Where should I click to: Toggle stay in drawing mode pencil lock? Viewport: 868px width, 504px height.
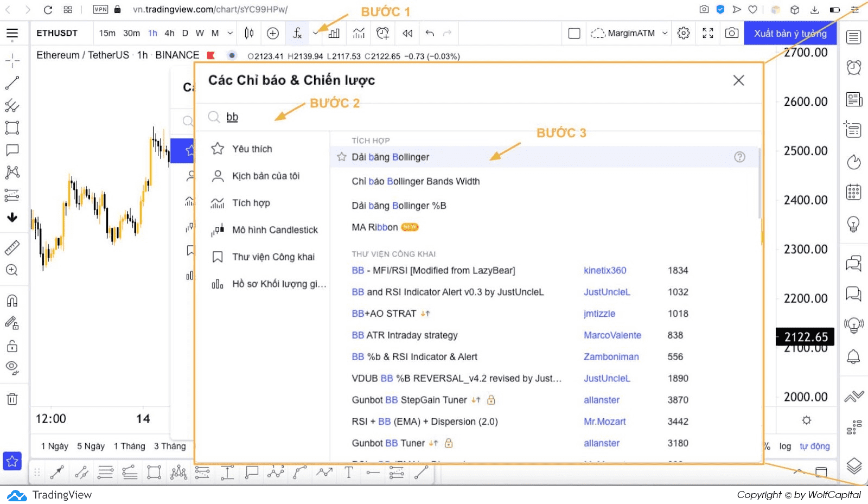[x=12, y=323]
